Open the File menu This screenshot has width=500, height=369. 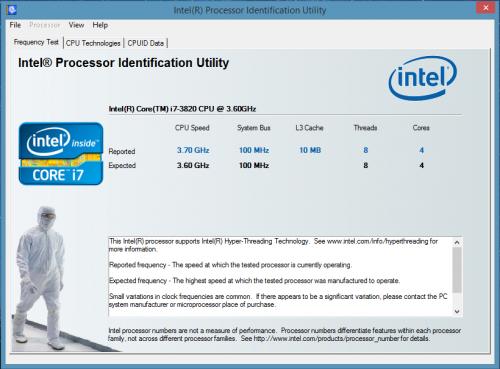pyautogui.click(x=15, y=25)
